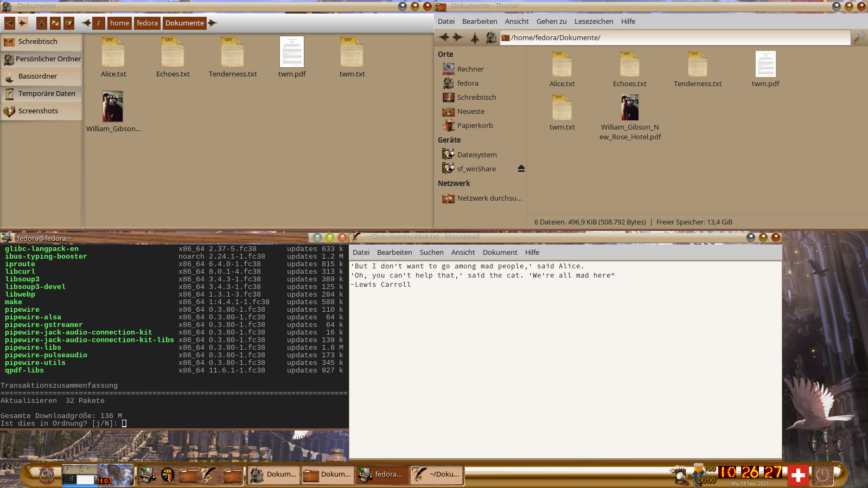The image size is (868, 488).
Task: Click right path-bar scroll arrow
Action: click(x=213, y=23)
